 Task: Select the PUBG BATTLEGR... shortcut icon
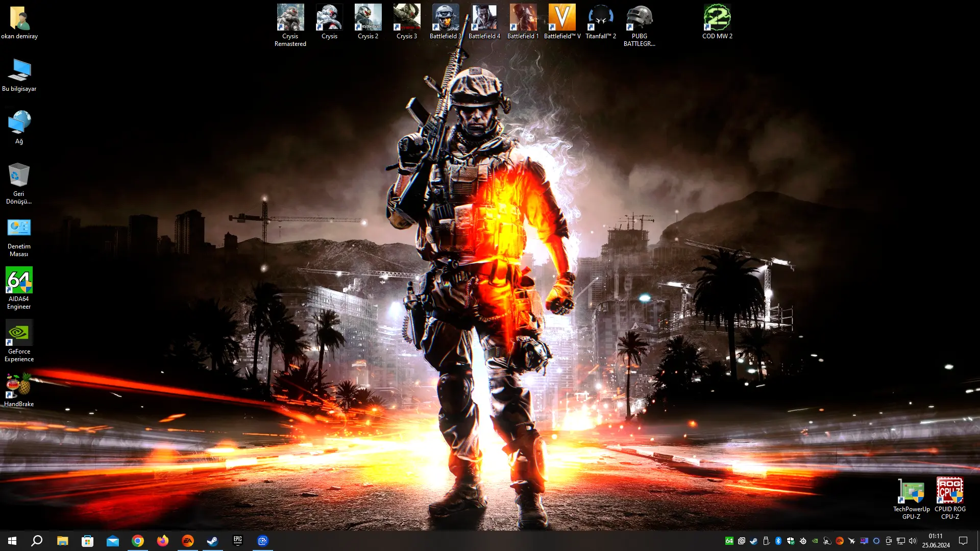640,26
